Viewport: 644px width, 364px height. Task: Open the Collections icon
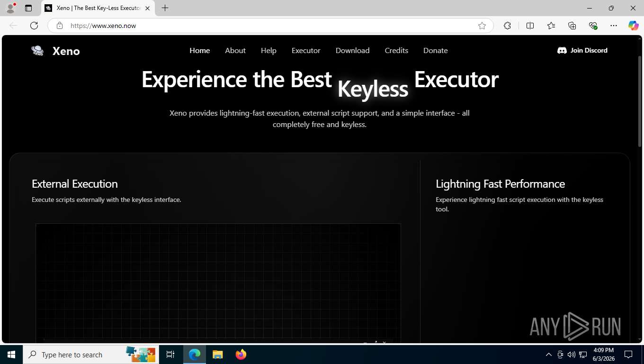572,26
